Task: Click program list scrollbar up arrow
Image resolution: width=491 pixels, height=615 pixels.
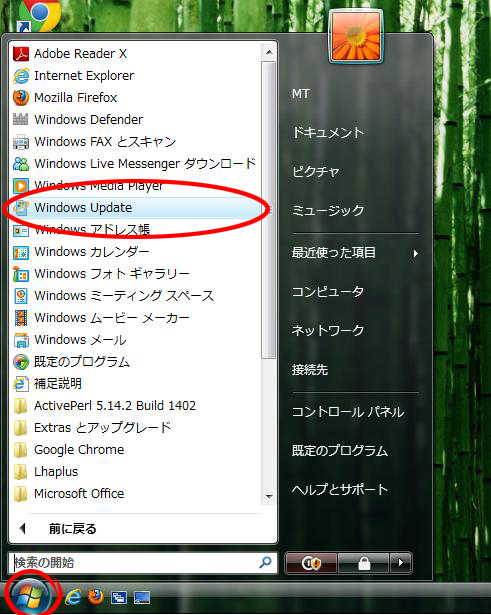Action: click(269, 52)
